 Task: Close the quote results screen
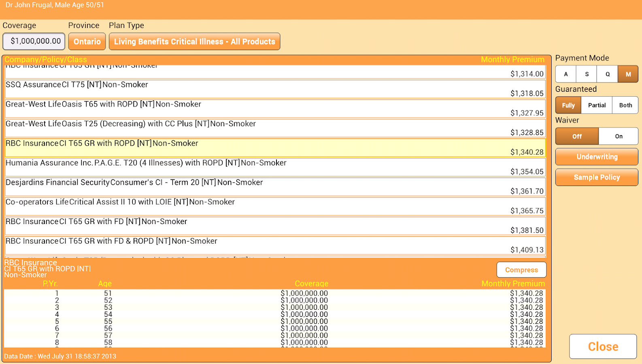pos(603,347)
